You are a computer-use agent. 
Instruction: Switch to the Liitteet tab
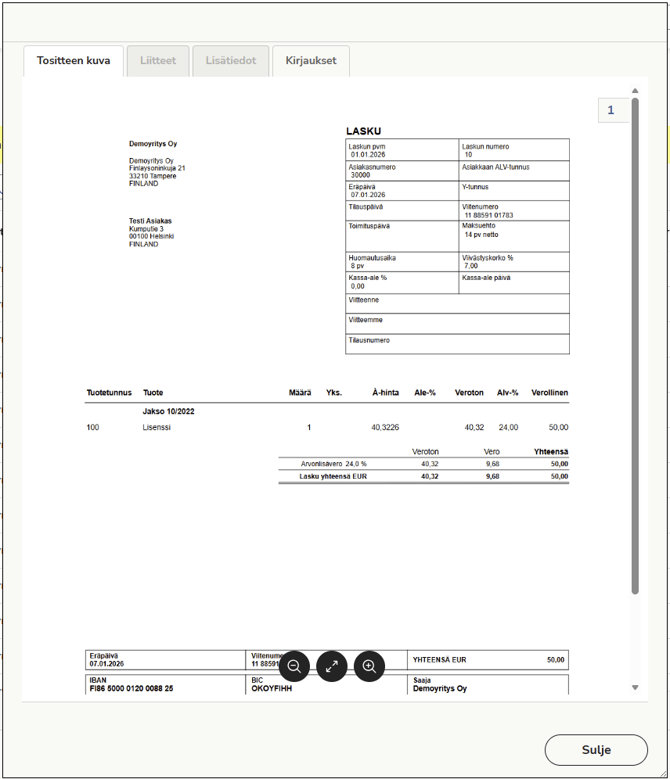[x=158, y=61]
